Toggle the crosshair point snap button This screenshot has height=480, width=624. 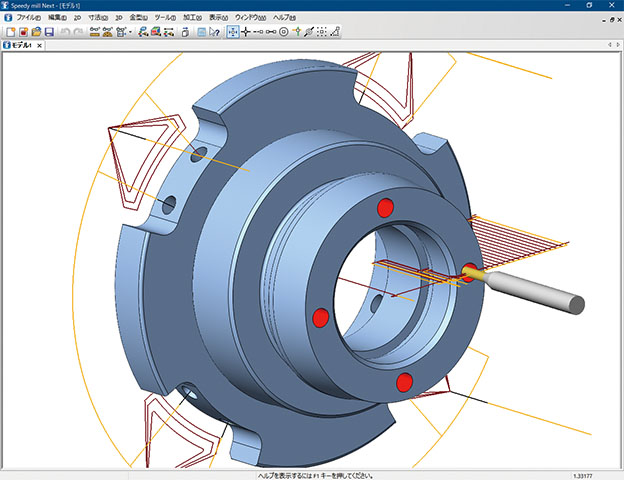[246, 32]
